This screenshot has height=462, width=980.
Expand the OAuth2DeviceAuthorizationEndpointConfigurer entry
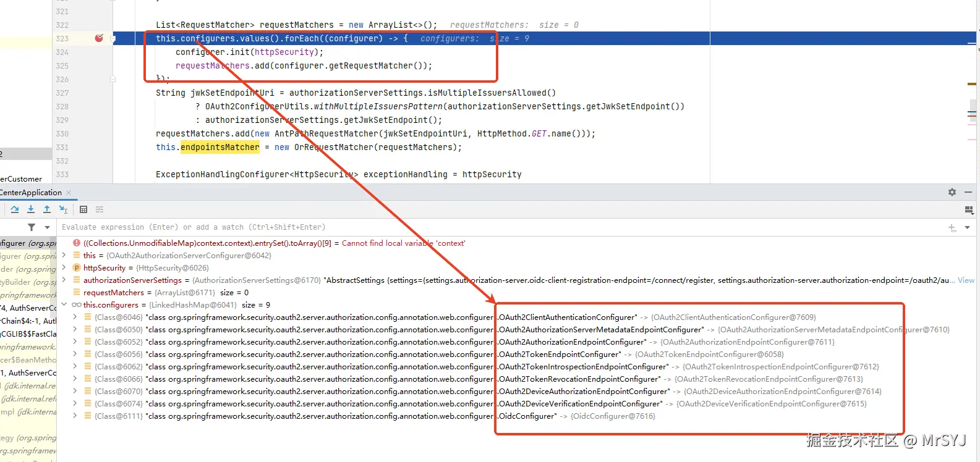point(75,391)
